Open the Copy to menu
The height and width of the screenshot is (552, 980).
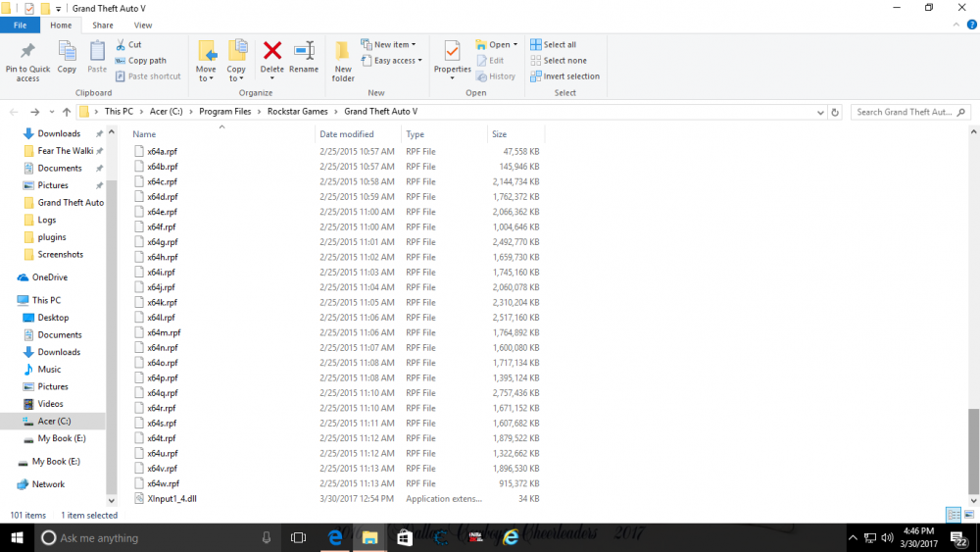point(236,61)
